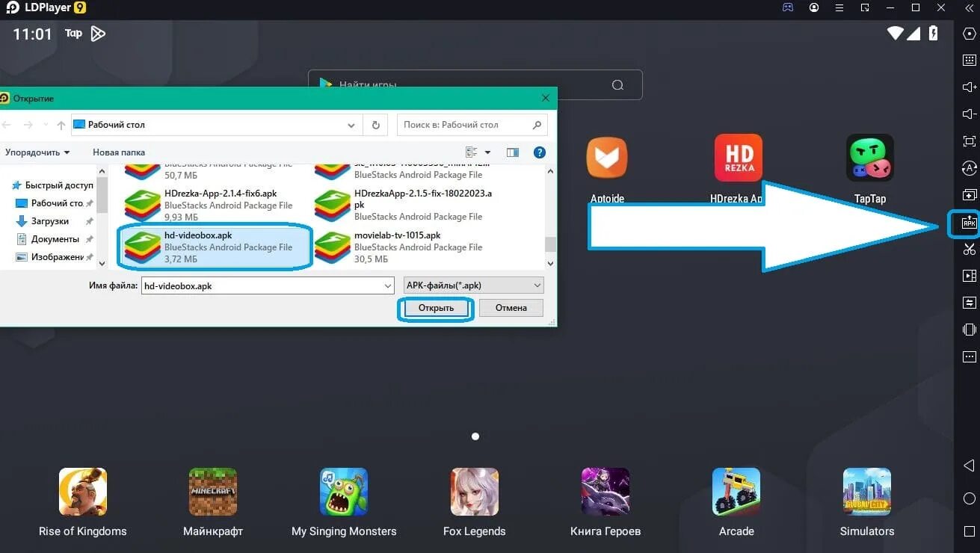Select Загрузки in navigation tree
Viewport: 980px width, 553px height.
pos(49,221)
